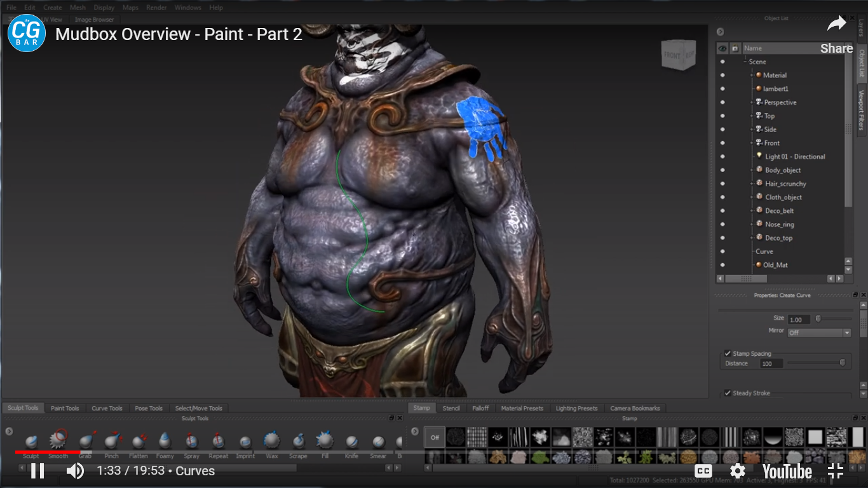Select the Repeat tool
Viewport: 868px width, 488px height.
coord(218,440)
